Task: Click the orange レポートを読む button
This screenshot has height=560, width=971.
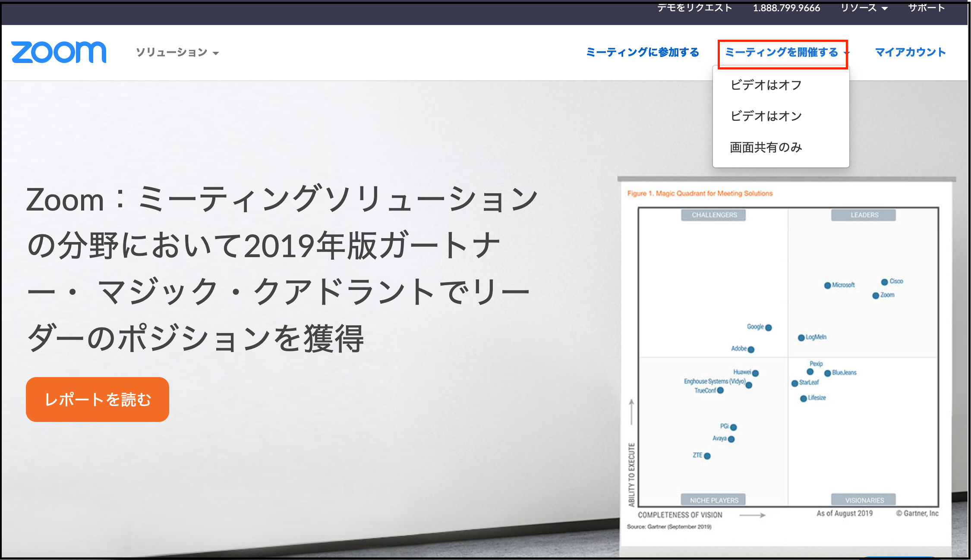Action: pyautogui.click(x=98, y=400)
